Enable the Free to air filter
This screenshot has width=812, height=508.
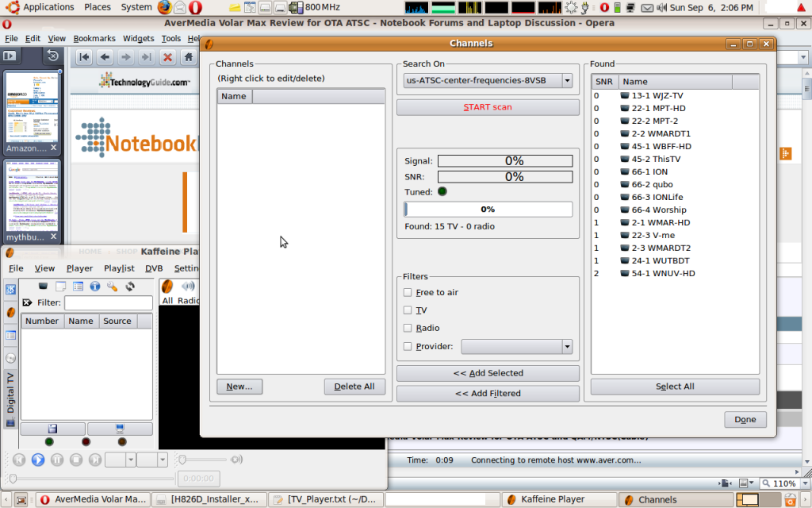click(x=408, y=292)
